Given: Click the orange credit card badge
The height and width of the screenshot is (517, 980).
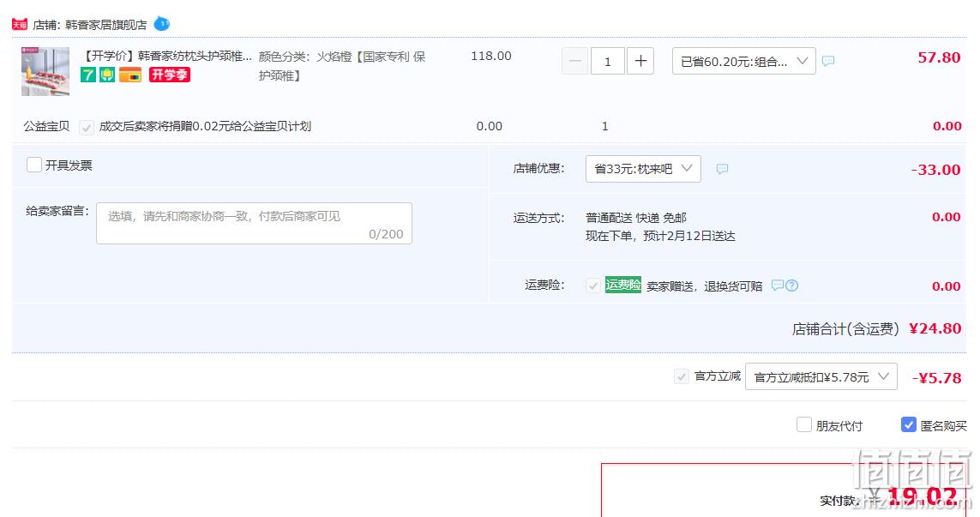Looking at the screenshot, I should point(130,75).
